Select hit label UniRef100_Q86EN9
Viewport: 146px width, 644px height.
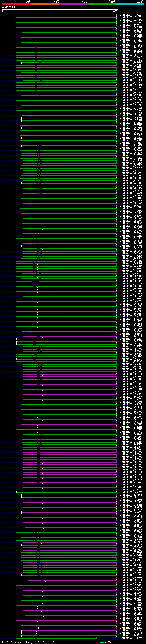pyautogui.click(x=131, y=299)
